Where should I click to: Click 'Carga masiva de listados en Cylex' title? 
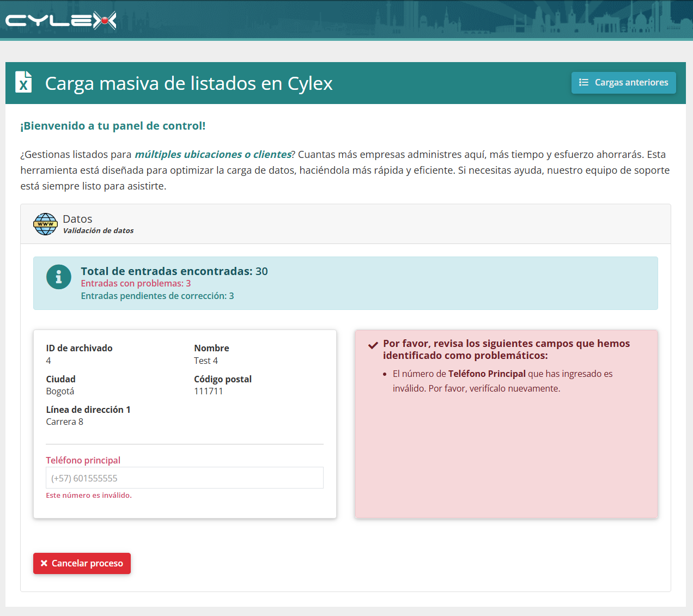tap(189, 83)
